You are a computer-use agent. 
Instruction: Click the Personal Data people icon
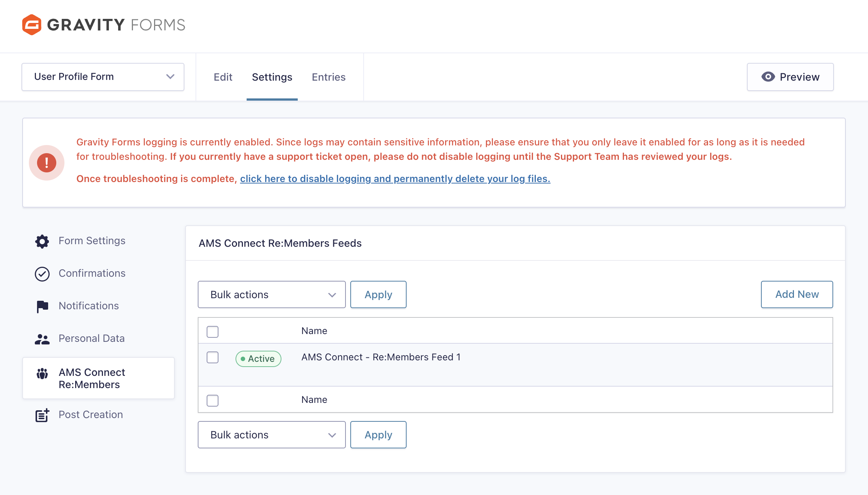[42, 339]
